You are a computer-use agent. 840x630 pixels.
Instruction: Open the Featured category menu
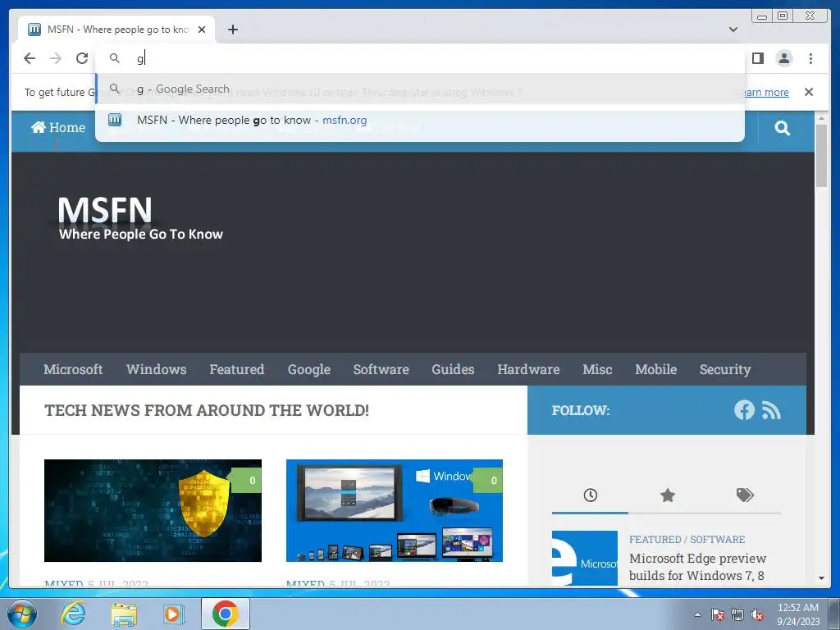pos(237,369)
